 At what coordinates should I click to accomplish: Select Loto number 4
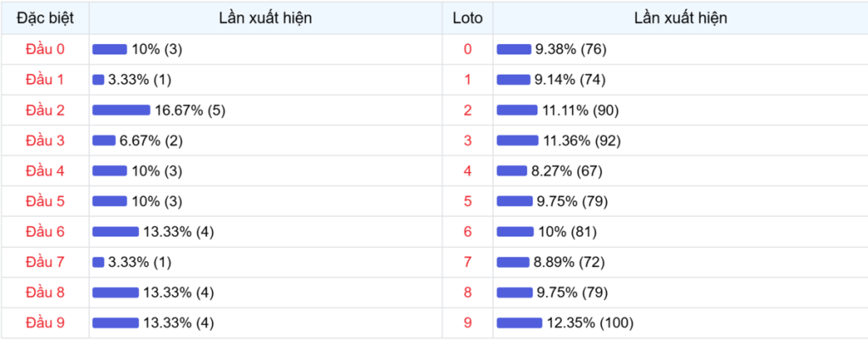click(467, 171)
